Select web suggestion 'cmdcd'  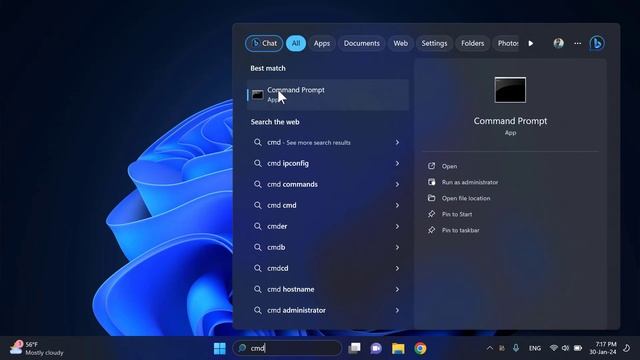(328, 268)
